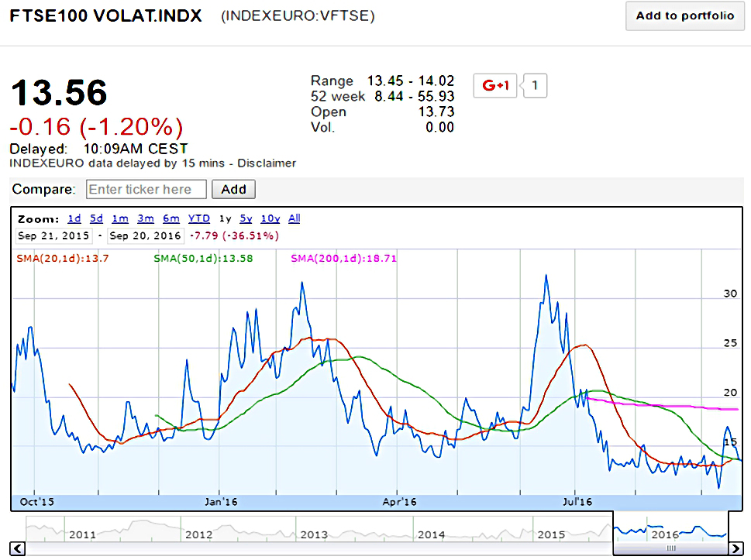Viewport: 751px width, 560px height.
Task: Click the Open value 13.73
Action: [x=436, y=112]
